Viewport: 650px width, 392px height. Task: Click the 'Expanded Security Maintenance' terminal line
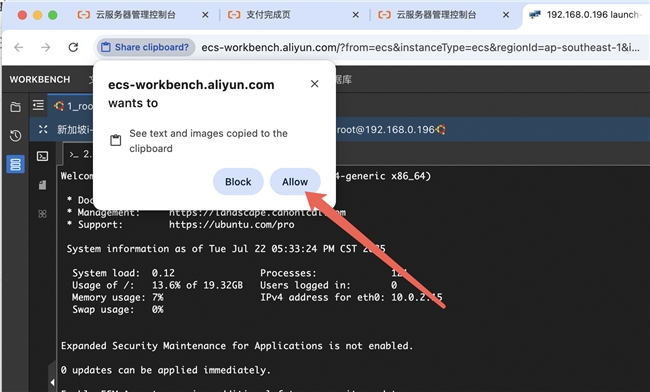[x=237, y=346]
